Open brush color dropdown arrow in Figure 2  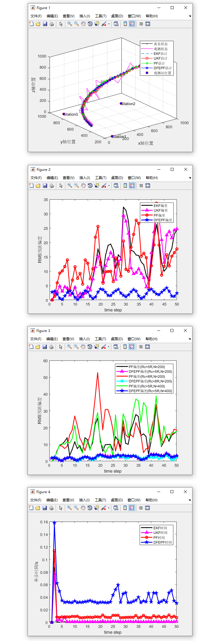click(x=109, y=186)
